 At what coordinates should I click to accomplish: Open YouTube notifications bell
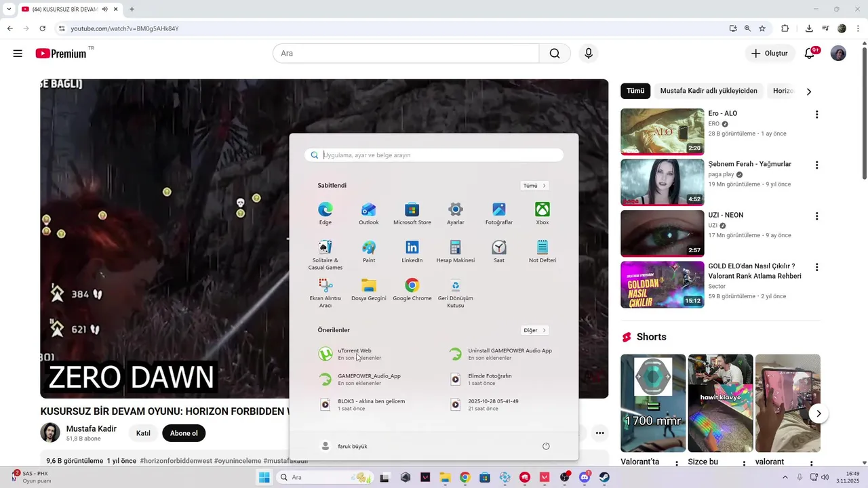(x=810, y=54)
